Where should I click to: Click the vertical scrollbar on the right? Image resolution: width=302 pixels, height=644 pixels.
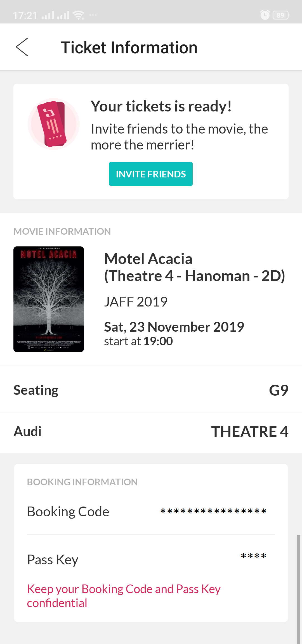pyautogui.click(x=299, y=589)
